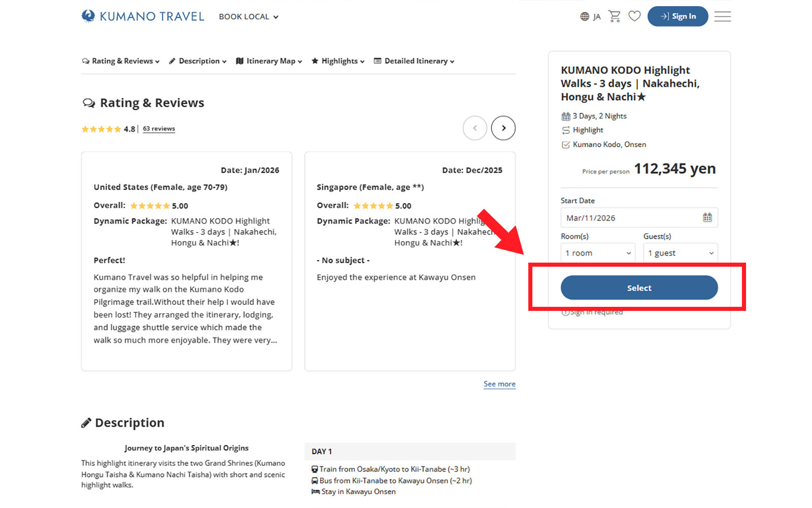This screenshot has width=812, height=508.
Task: Jump to Itinerary Map section
Action: [x=269, y=61]
